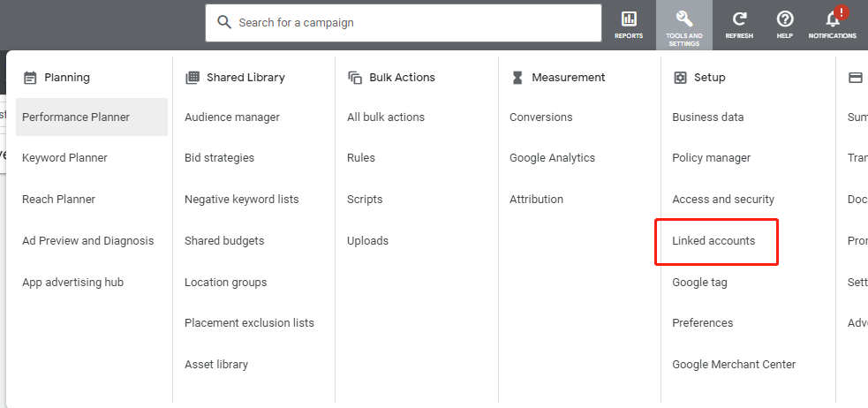Focus the Search for a campaign field
Image resolution: width=868 pixels, height=408 pixels.
tap(404, 23)
